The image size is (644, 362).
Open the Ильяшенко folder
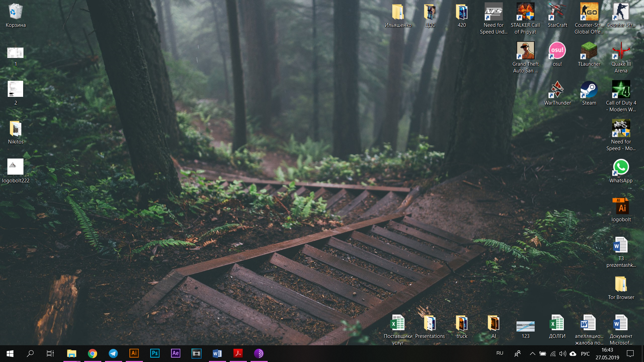click(398, 16)
